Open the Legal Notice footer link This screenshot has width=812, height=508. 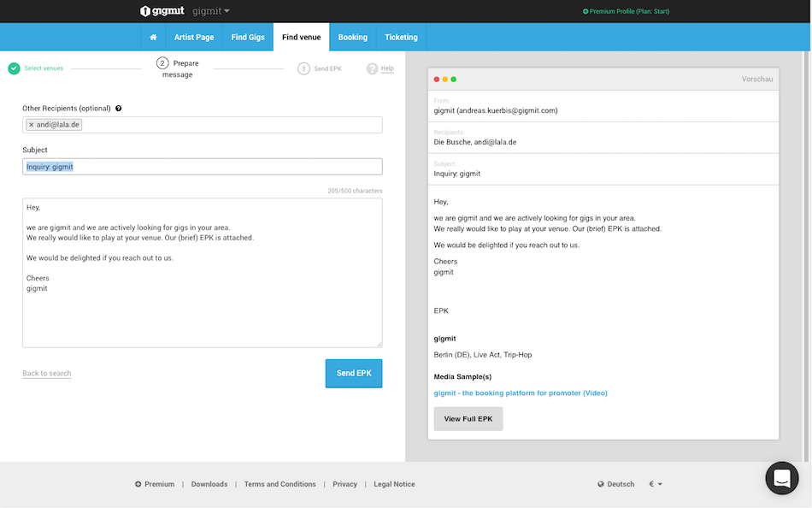394,484
